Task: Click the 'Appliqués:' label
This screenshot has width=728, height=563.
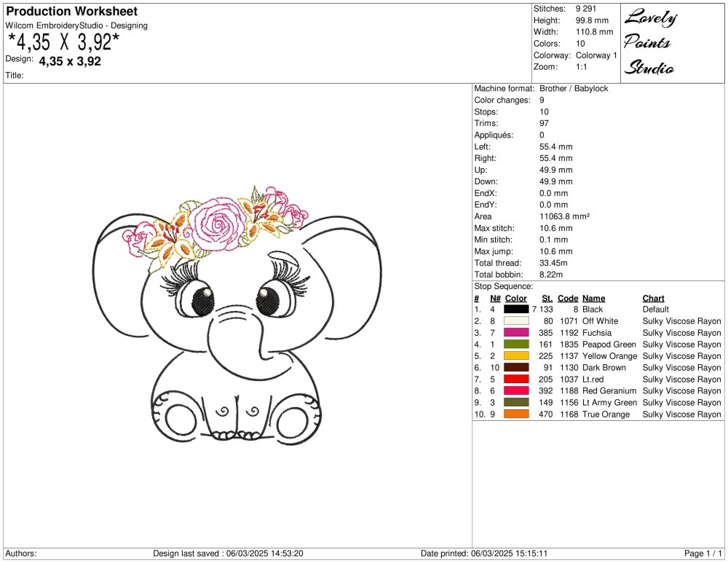Action: pyautogui.click(x=494, y=135)
